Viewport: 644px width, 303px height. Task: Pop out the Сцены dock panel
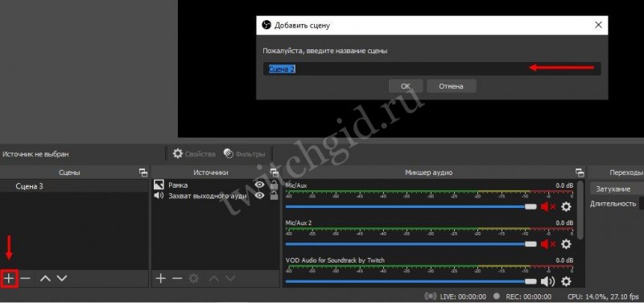pos(142,172)
